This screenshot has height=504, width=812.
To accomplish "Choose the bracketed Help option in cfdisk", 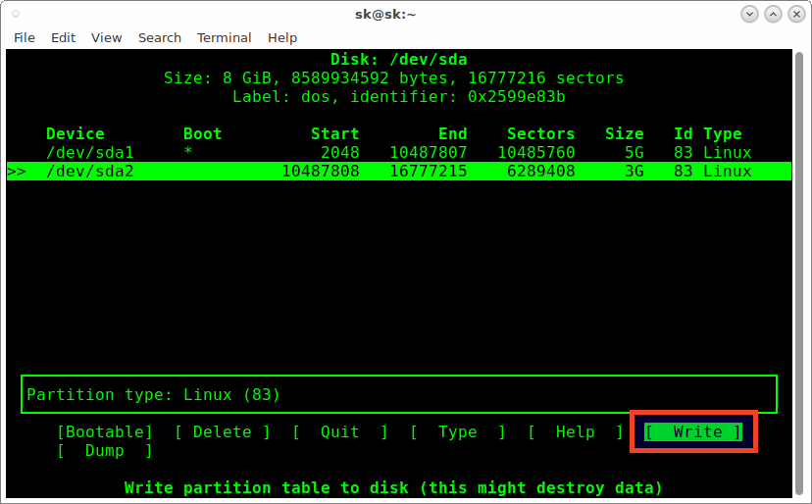I will click(576, 432).
